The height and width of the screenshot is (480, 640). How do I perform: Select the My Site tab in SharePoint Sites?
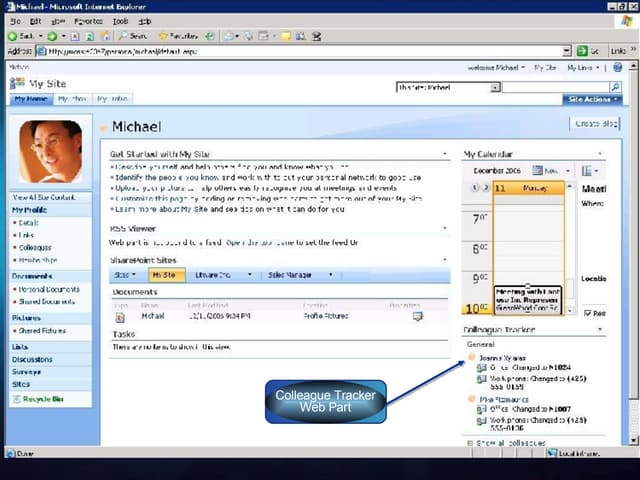[165, 275]
